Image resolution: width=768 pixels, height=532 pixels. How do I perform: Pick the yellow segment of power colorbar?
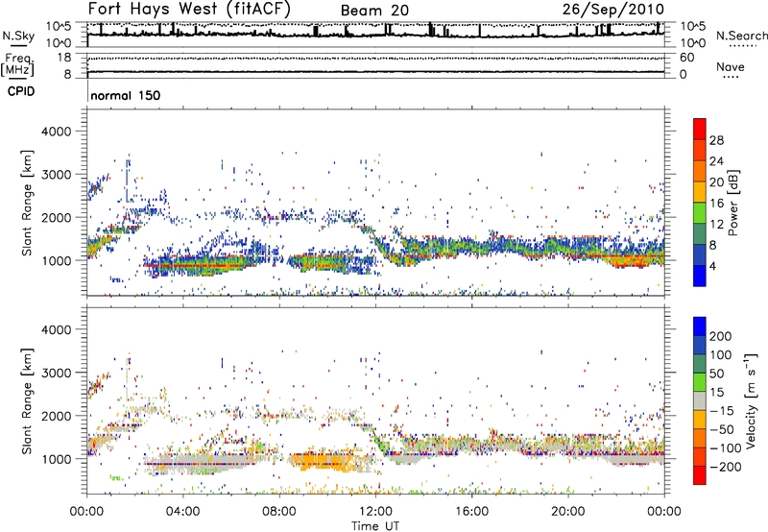tap(700, 192)
